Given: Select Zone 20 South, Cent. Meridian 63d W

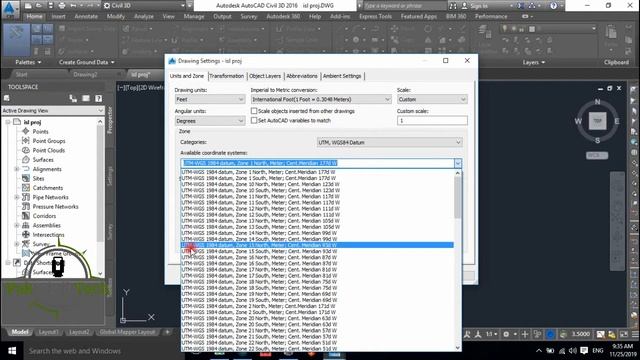Looking at the screenshot, I should (x=317, y=324).
